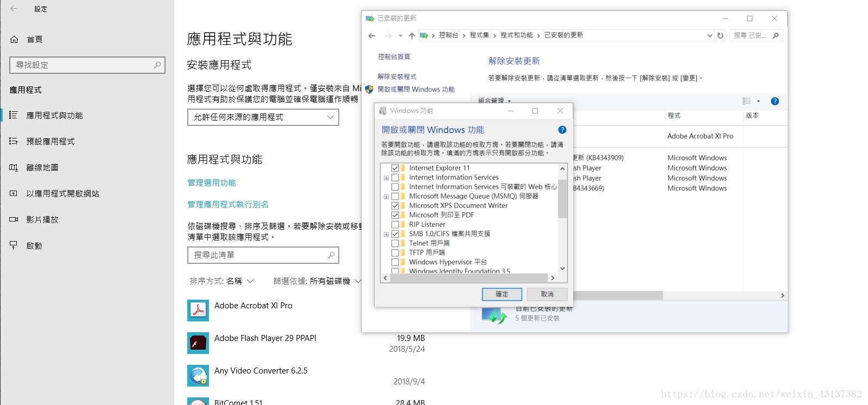The width and height of the screenshot is (868, 405).
Task: Select 應用程式與功能 in the sidebar
Action: 54,115
